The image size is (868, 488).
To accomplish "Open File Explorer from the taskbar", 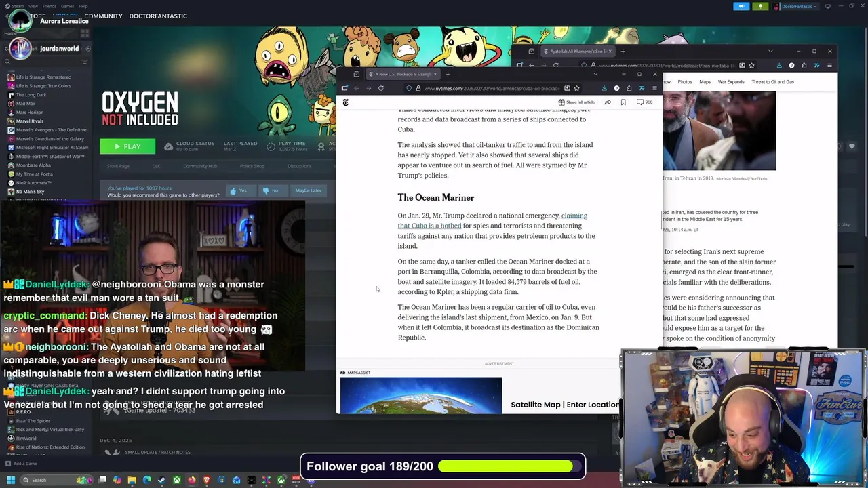I will click(132, 480).
